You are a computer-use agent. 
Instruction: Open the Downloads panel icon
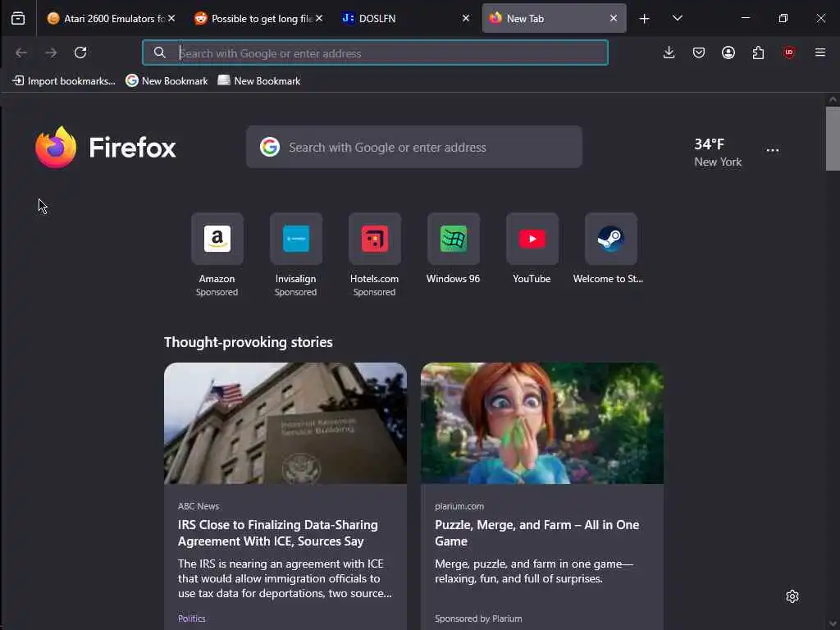669,52
